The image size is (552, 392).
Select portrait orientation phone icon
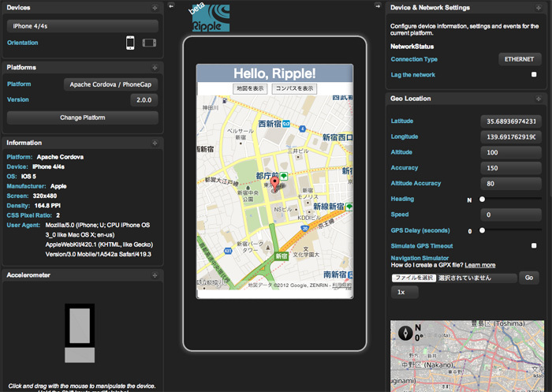(x=130, y=43)
